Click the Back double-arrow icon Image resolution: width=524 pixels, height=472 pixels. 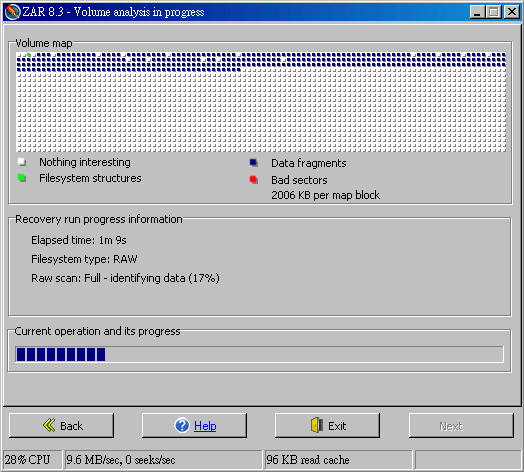tap(49, 425)
